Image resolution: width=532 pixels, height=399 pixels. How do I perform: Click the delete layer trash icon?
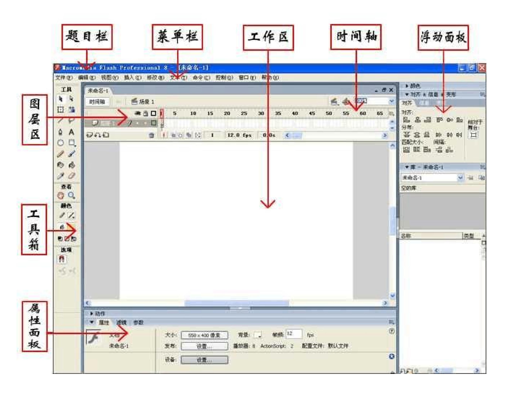coord(151,135)
